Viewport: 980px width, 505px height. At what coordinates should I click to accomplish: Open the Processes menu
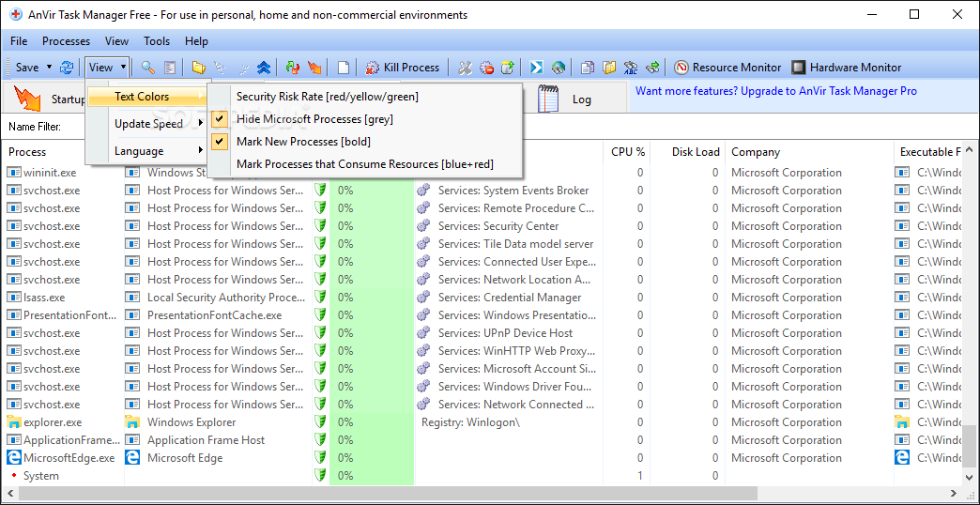67,41
